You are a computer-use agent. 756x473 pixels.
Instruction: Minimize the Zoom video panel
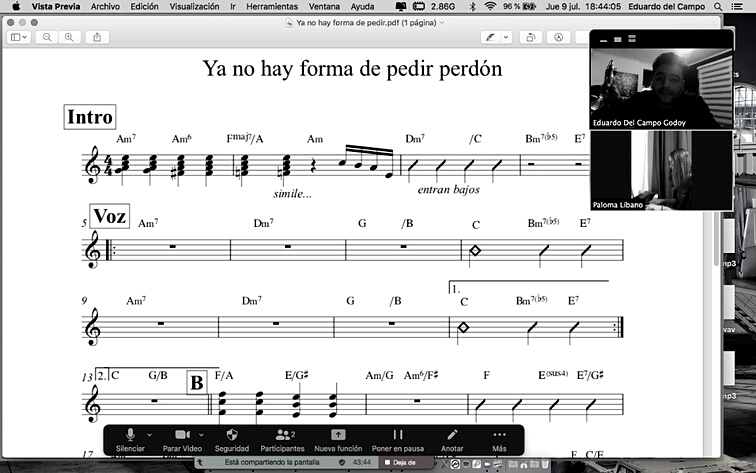click(x=603, y=40)
